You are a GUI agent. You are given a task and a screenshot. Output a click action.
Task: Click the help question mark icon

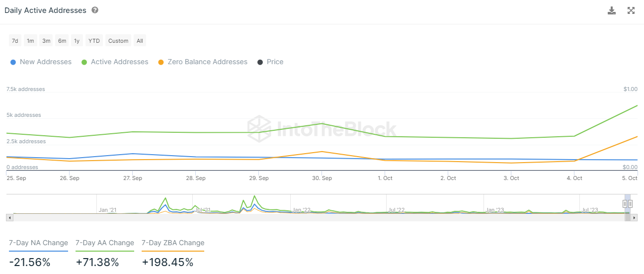[95, 10]
